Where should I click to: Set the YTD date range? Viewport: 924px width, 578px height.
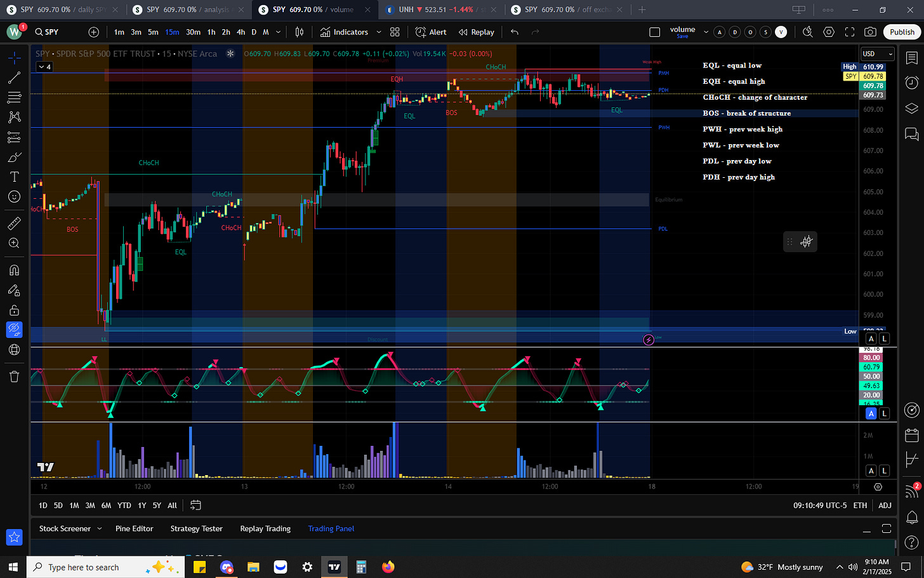click(124, 506)
